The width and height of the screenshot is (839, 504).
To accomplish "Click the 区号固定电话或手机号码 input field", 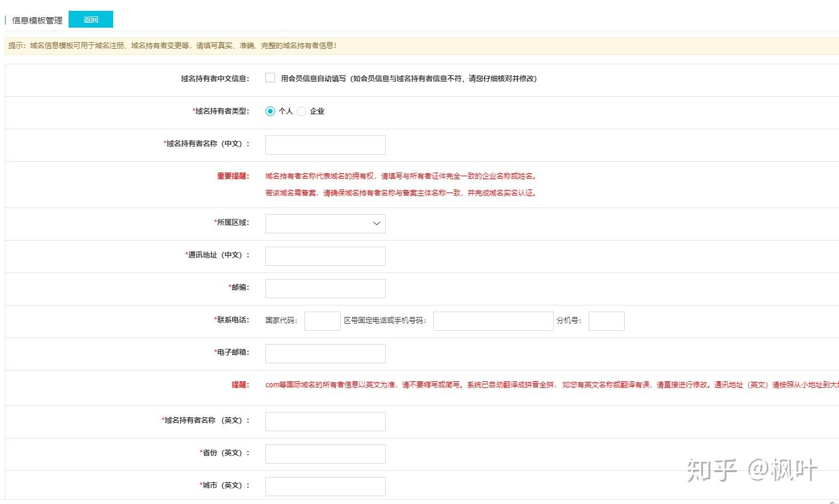I will coord(493,321).
